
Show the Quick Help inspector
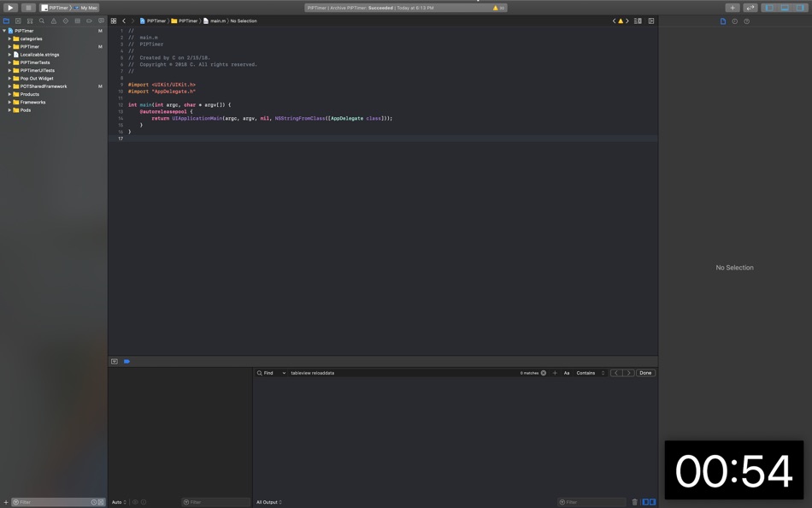(746, 21)
